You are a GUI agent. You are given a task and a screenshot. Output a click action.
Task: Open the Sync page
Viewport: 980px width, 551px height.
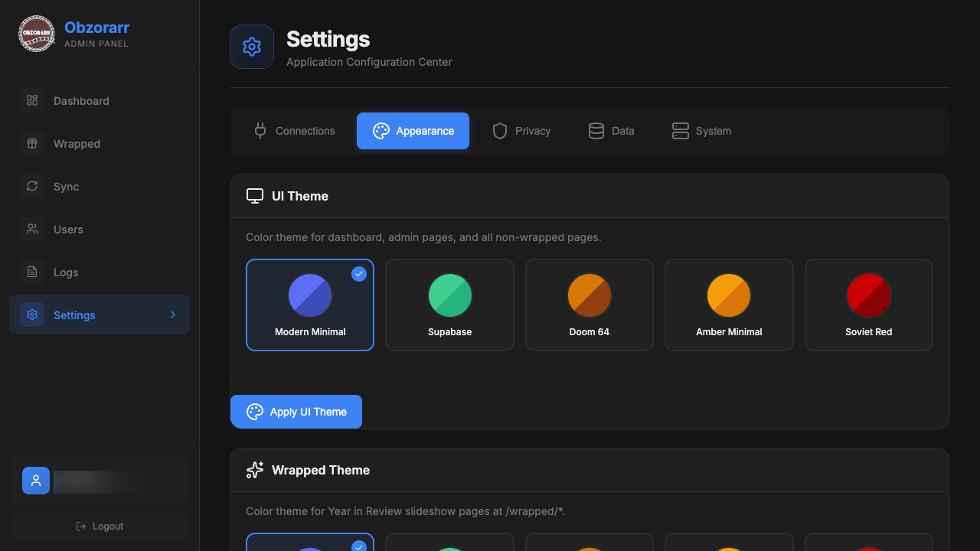100,186
